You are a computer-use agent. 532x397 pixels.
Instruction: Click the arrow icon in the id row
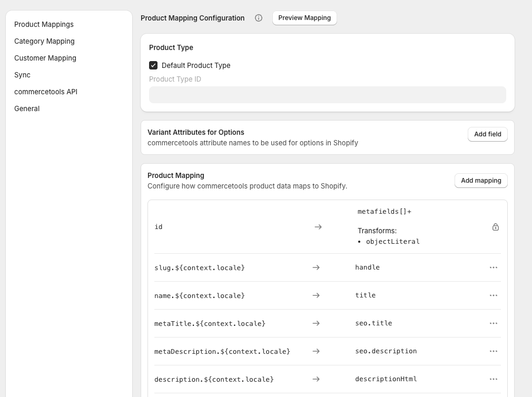(x=318, y=227)
